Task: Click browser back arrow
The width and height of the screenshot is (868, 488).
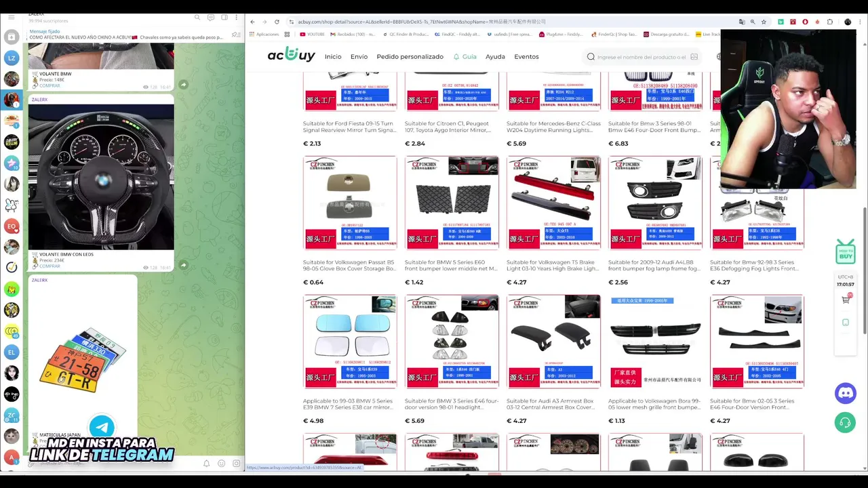Action: 252,22
